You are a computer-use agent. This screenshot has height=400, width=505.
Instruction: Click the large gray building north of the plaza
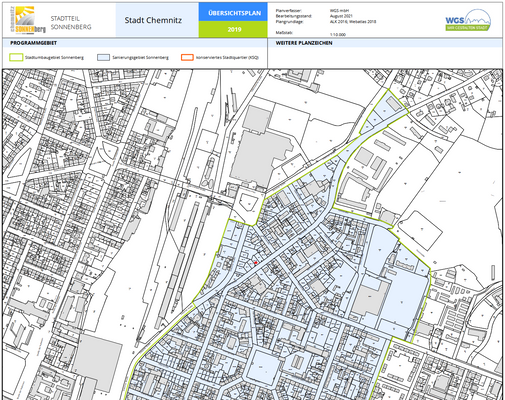[258, 157]
